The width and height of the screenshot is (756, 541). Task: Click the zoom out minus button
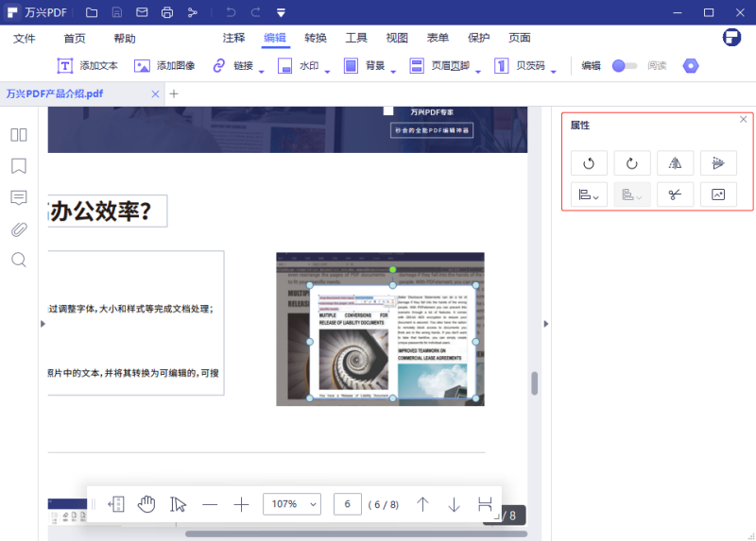pos(210,504)
